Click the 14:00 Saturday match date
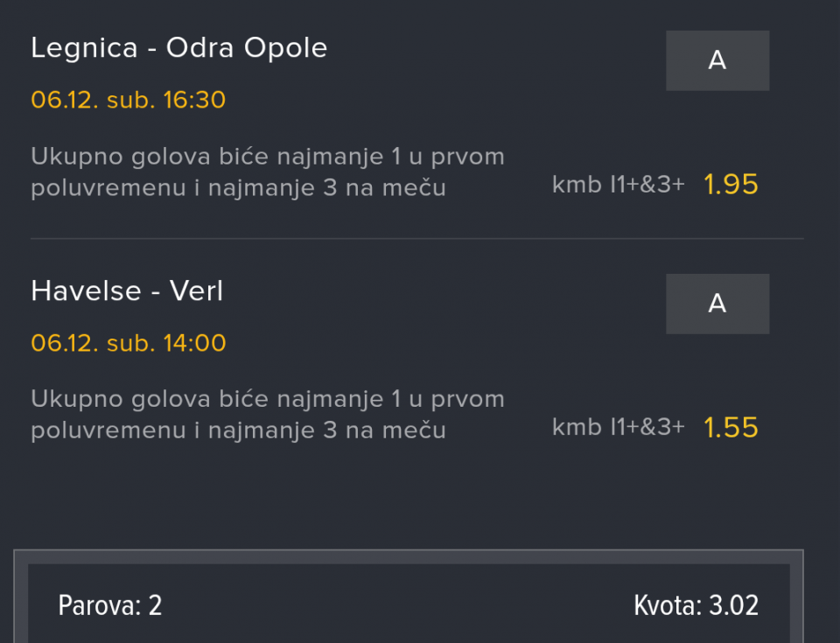Viewport: 840px width, 643px height. (128, 343)
